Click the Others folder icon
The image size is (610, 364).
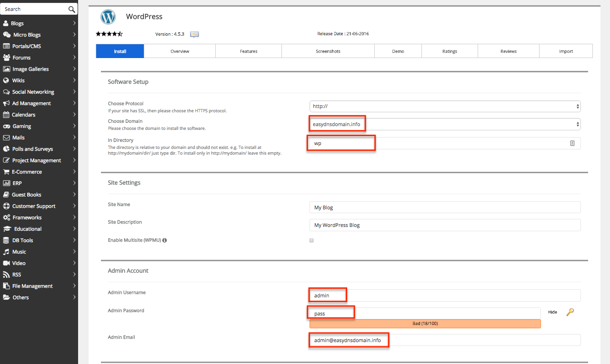point(7,297)
